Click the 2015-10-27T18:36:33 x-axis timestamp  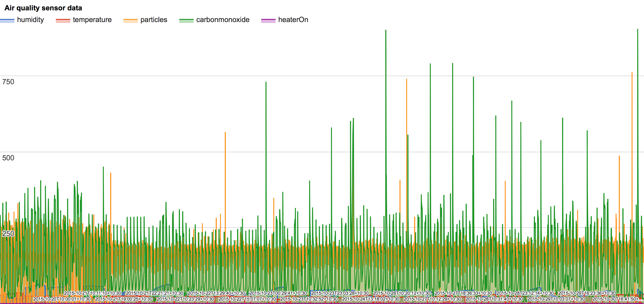pyautogui.click(x=463, y=293)
